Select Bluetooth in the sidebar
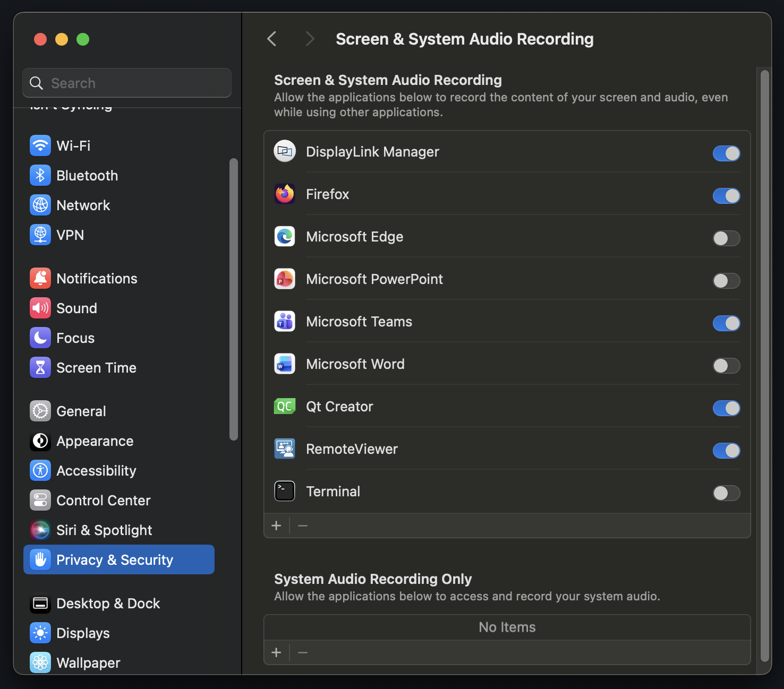Viewport: 784px width, 689px height. 87,175
